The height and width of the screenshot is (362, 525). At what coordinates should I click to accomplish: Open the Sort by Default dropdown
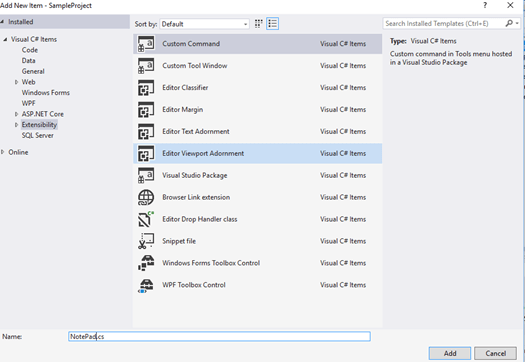[x=204, y=24]
